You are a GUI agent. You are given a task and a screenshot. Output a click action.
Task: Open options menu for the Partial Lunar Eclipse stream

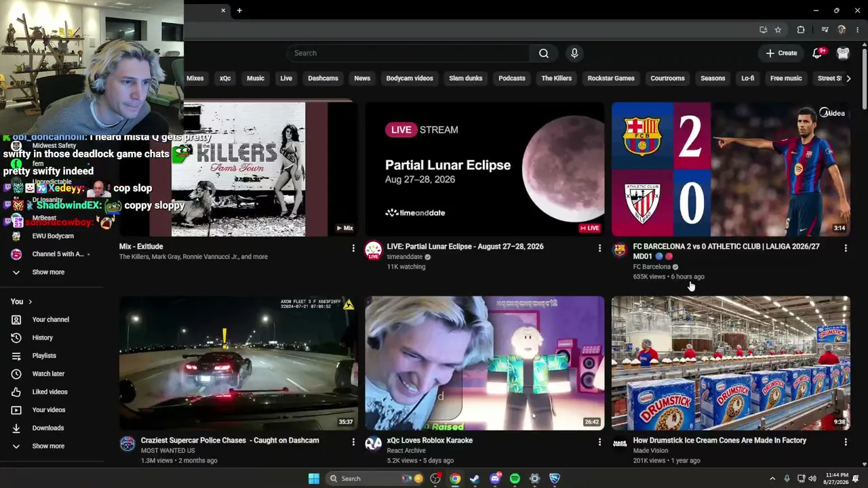599,249
